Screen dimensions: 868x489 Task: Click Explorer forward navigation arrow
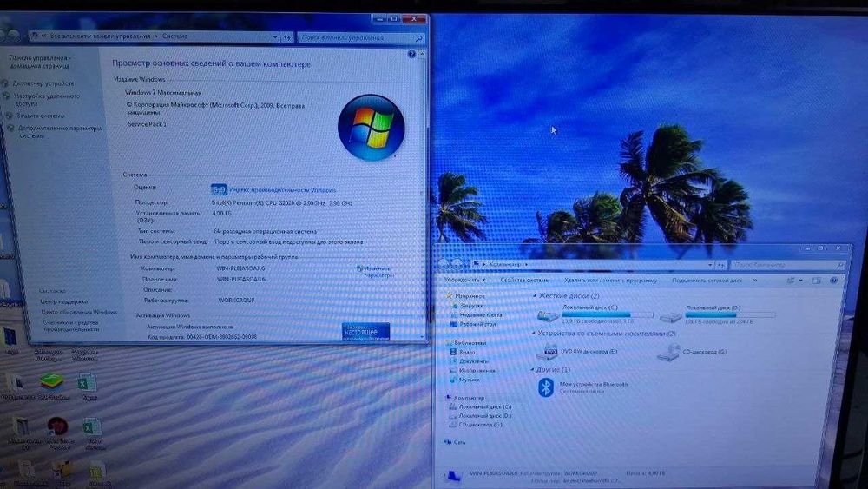click(x=457, y=264)
